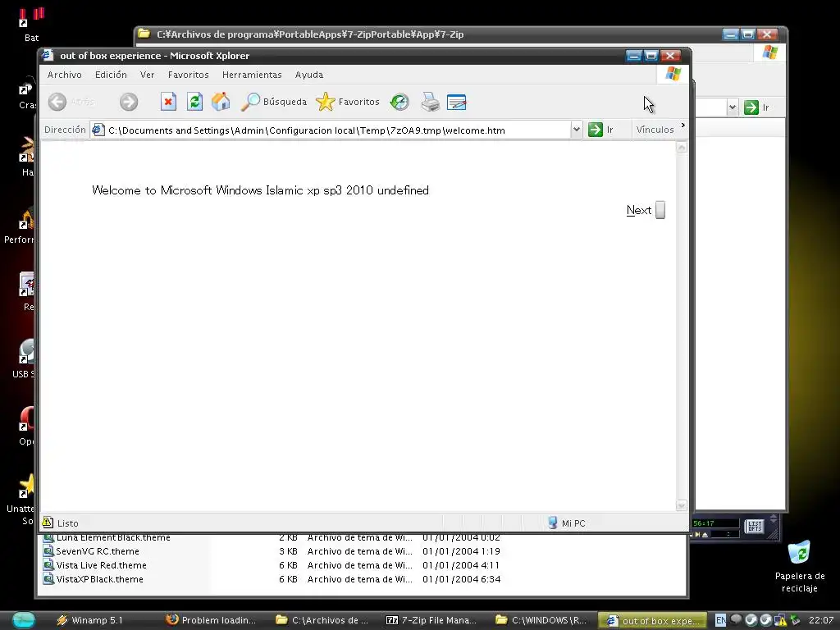Click the green Ir button in back window

tap(756, 107)
